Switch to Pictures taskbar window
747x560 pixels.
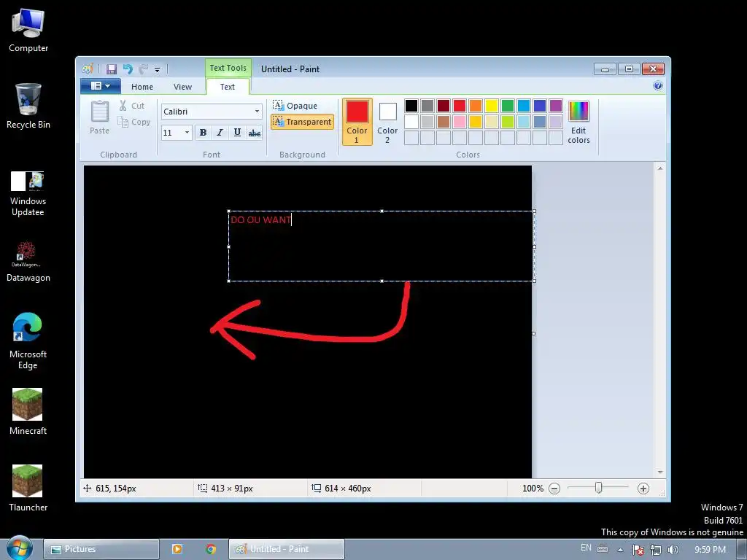point(101,549)
